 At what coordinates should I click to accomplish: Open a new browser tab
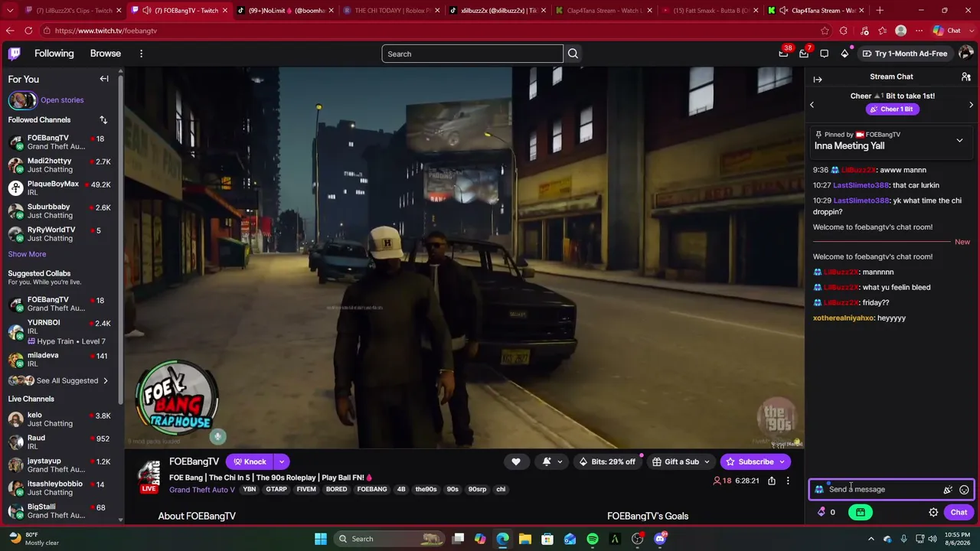[879, 11]
